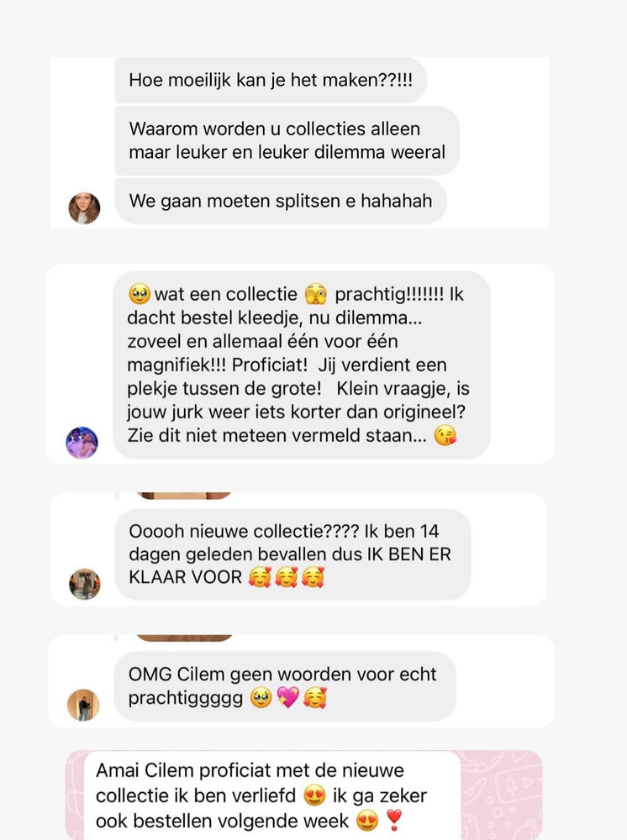Select 'Hoe moeilijk kan je het maken' bubble
Screen dimensions: 627x840
coord(271,81)
